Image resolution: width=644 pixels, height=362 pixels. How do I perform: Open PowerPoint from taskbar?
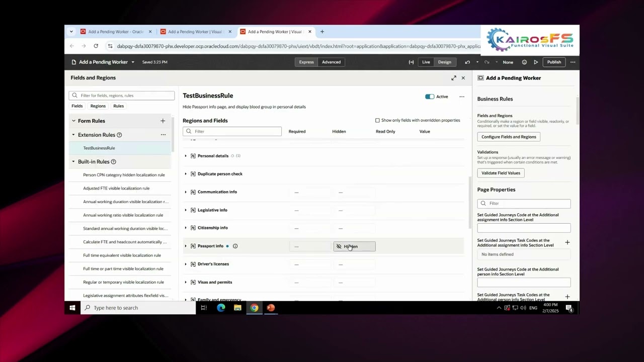[x=271, y=308]
